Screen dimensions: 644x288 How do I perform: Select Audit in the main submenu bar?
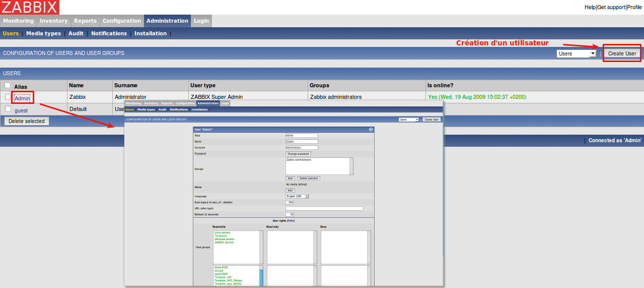point(76,33)
